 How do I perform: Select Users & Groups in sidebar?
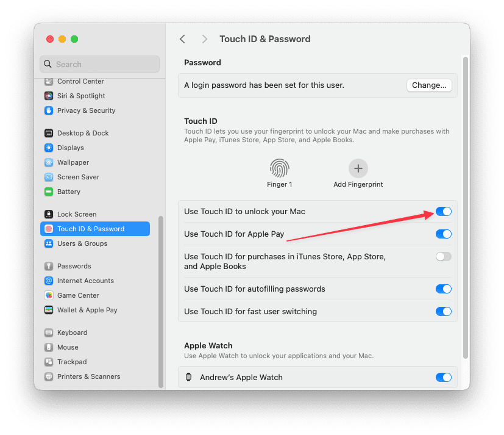95,243
